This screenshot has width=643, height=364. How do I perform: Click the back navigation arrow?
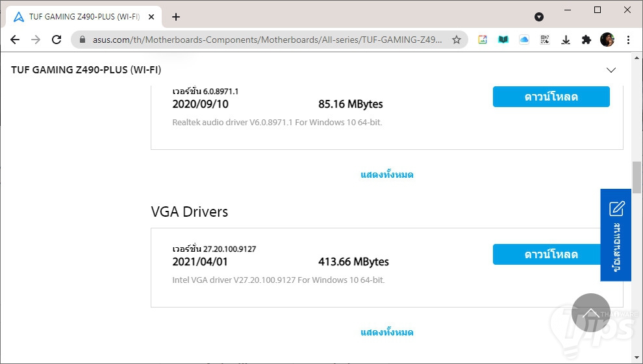15,40
